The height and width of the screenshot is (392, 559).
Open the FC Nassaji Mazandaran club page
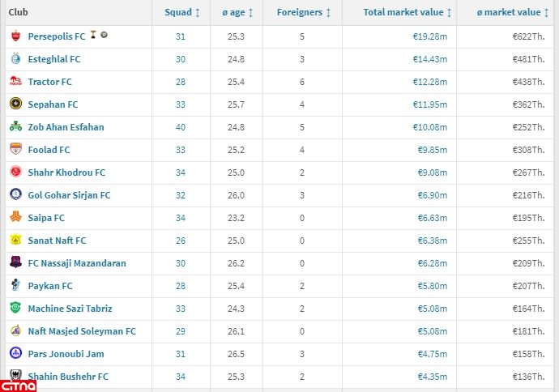pyautogui.click(x=77, y=263)
